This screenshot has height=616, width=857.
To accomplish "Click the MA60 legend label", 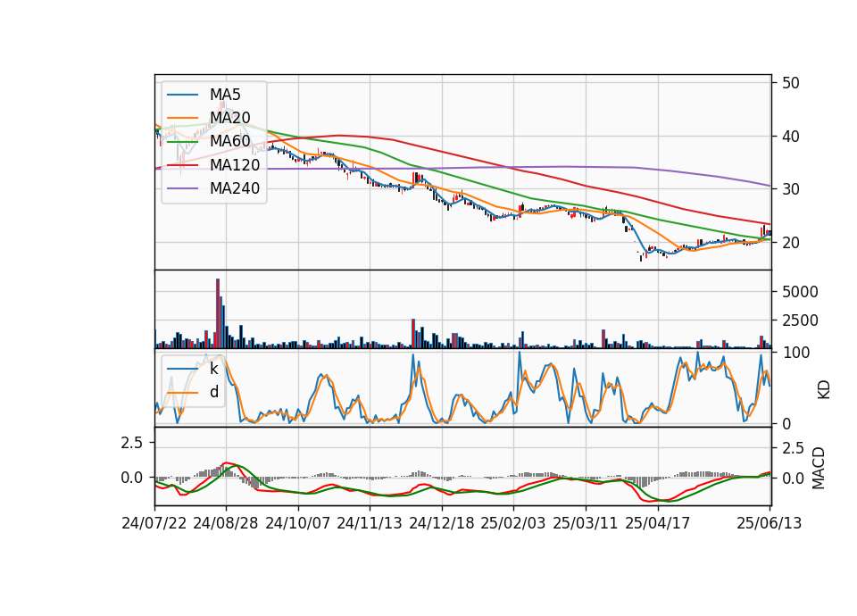I will (229, 142).
